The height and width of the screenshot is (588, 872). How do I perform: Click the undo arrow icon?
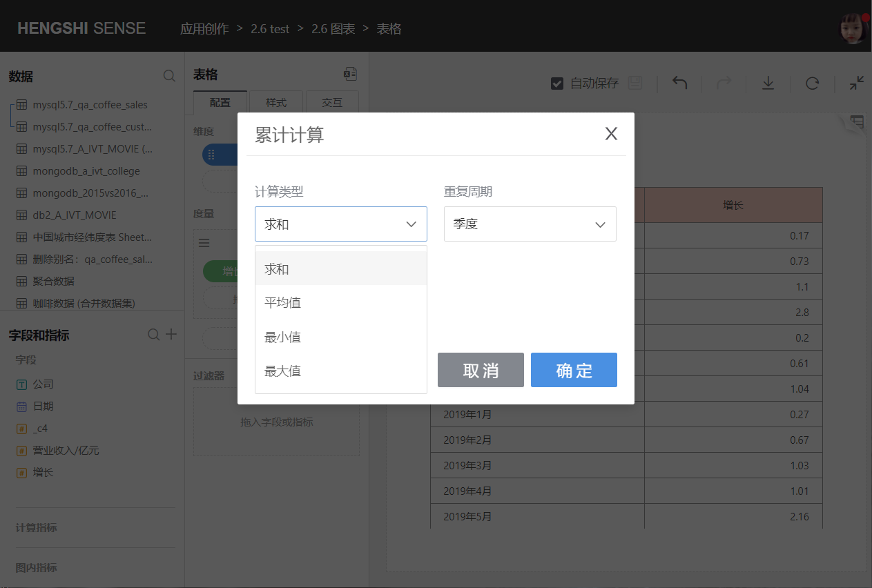point(680,84)
